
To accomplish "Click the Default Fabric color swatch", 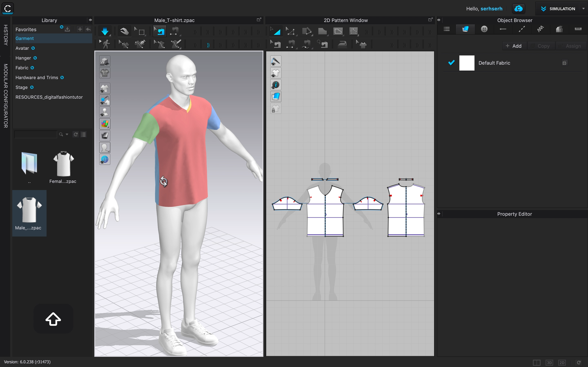I will (467, 63).
